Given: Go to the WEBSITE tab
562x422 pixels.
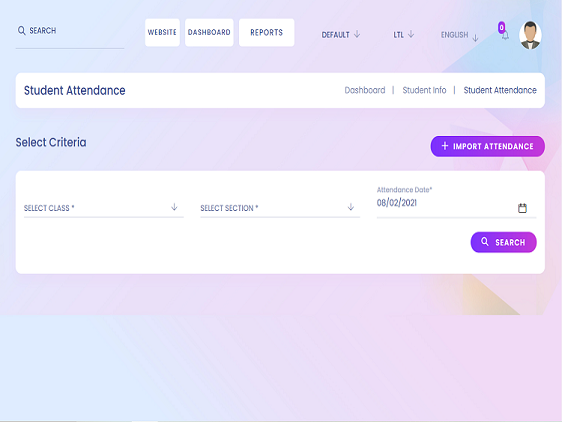Looking at the screenshot, I should point(162,33).
